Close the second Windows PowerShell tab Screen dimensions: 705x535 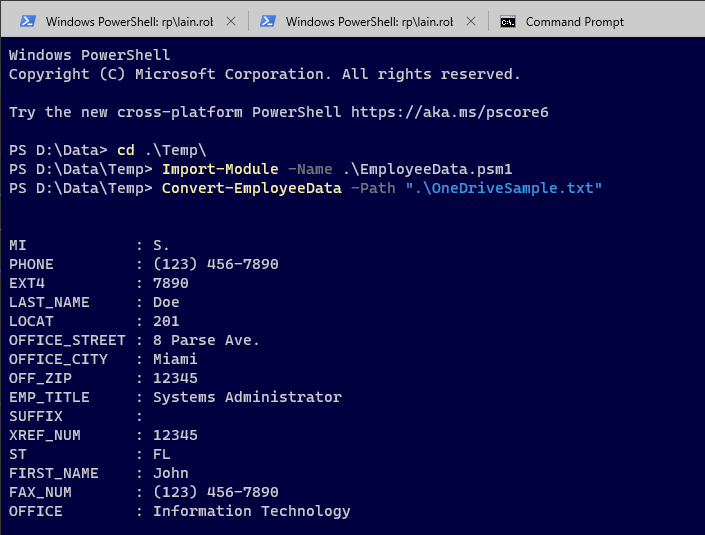pyautogui.click(x=472, y=21)
